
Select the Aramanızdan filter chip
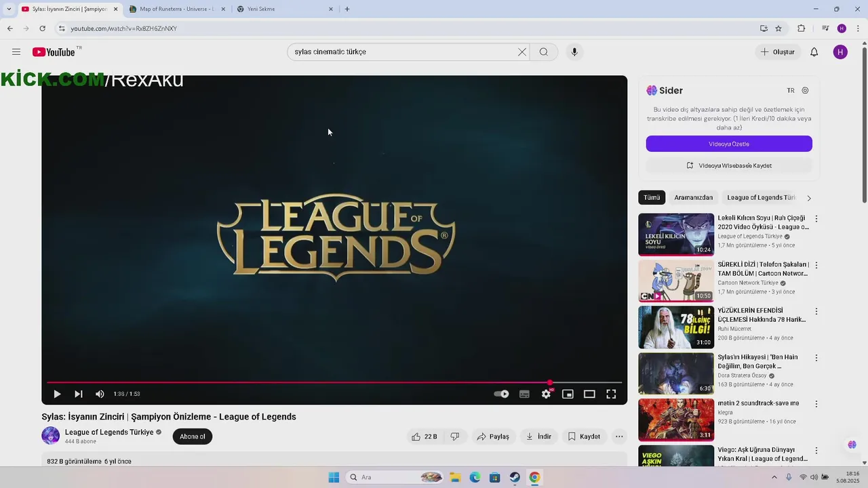click(694, 198)
